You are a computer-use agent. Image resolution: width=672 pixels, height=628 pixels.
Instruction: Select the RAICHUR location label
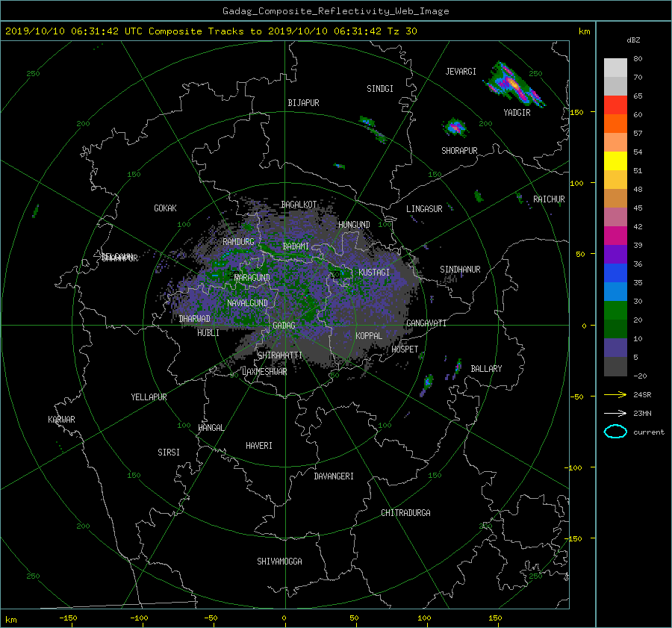pyautogui.click(x=549, y=199)
